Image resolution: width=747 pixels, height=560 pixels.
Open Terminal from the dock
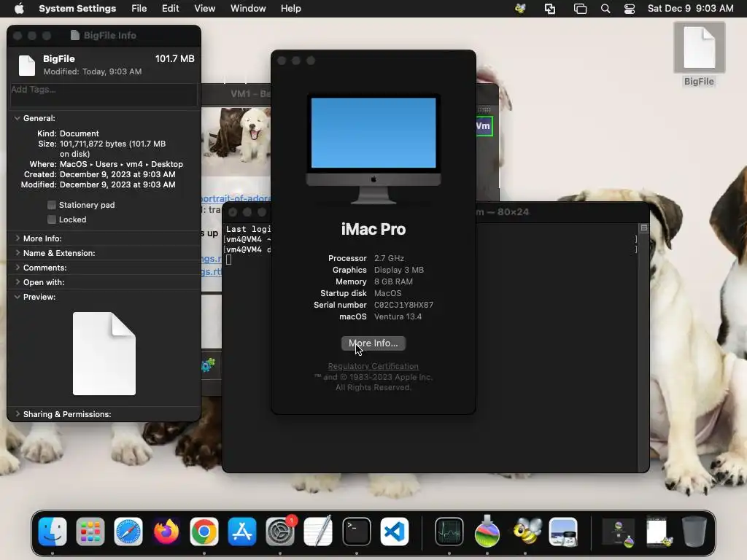(x=356, y=532)
